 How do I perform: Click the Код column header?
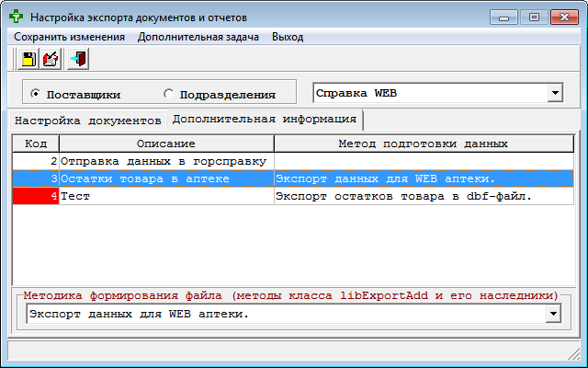[x=36, y=144]
